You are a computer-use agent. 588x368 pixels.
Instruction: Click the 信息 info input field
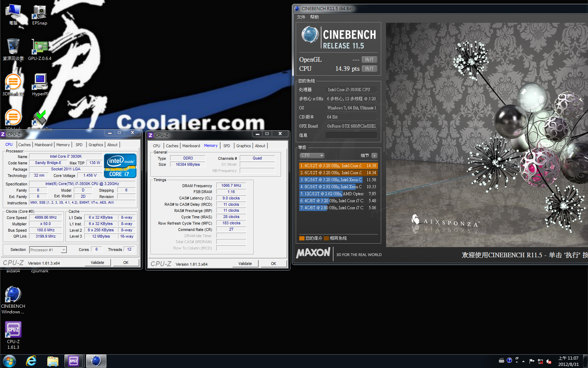tap(351, 135)
